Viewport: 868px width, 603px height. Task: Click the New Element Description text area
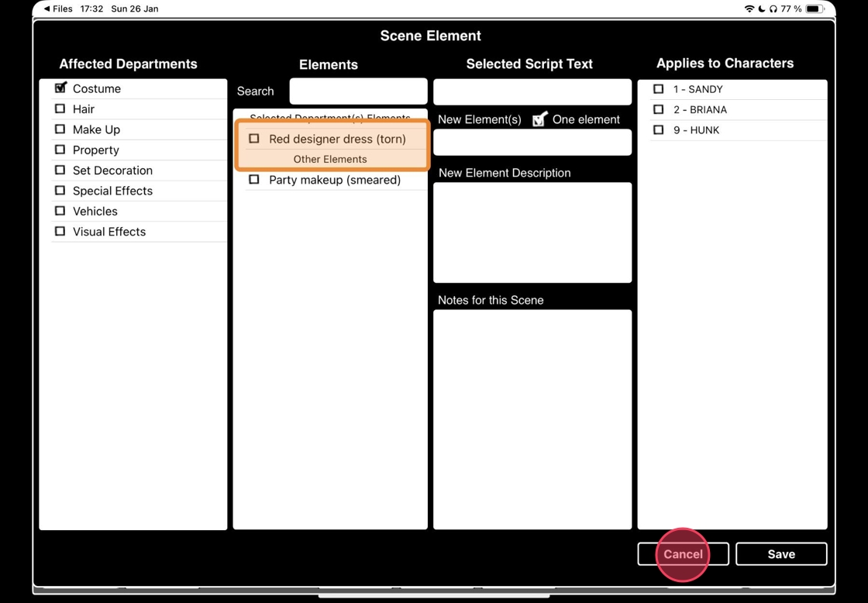pyautogui.click(x=532, y=233)
